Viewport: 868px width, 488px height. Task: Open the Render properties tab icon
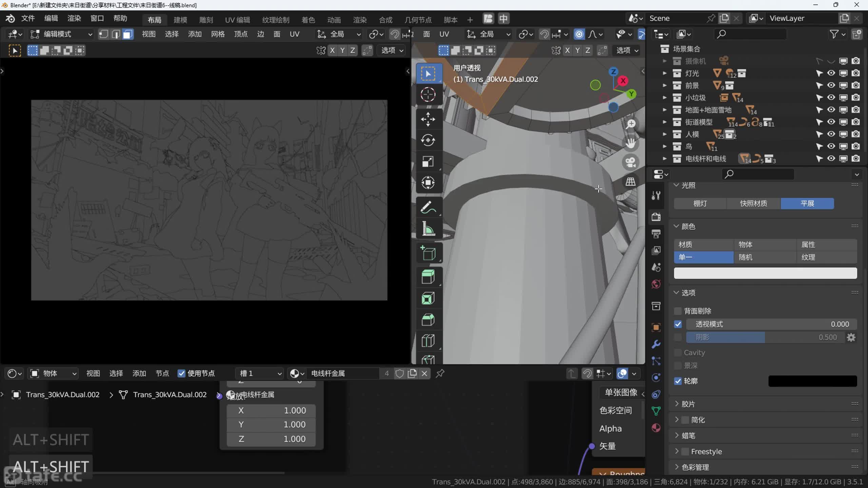656,217
